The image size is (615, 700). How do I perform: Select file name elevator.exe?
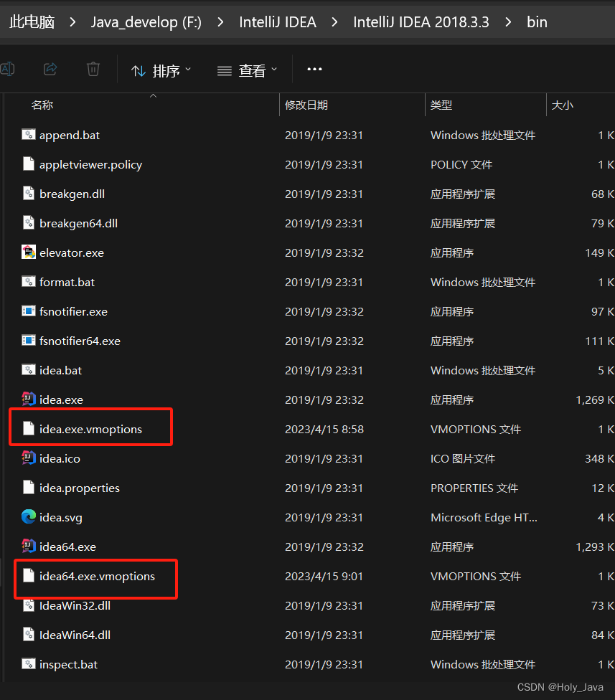tap(72, 252)
